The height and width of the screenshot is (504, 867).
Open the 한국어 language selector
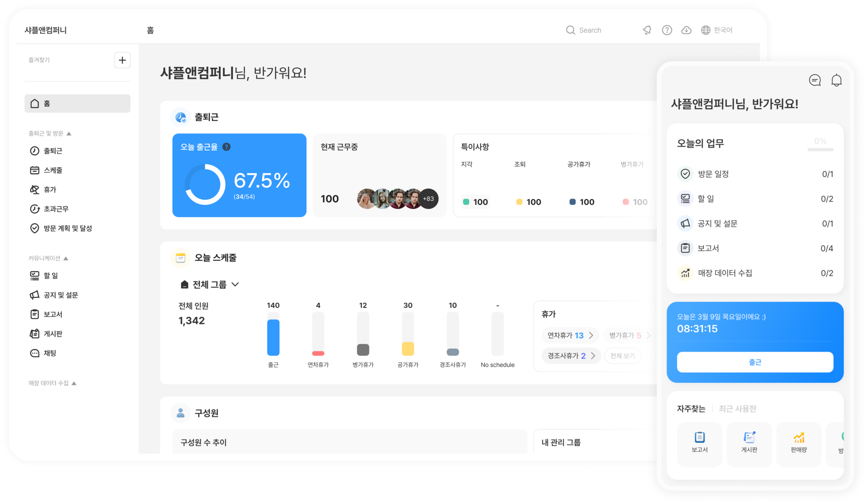717,30
